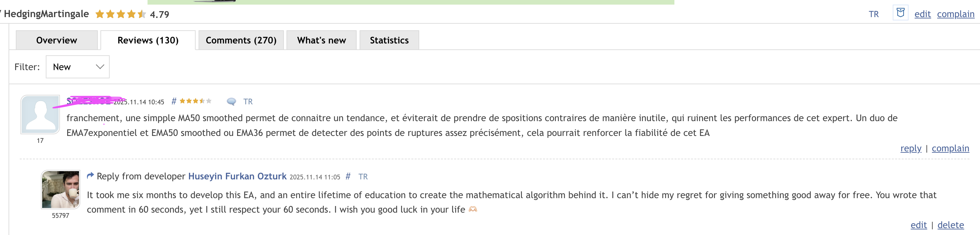Screen dimensions: 980x235
Task: Click complain link under the French review
Action: (950, 148)
